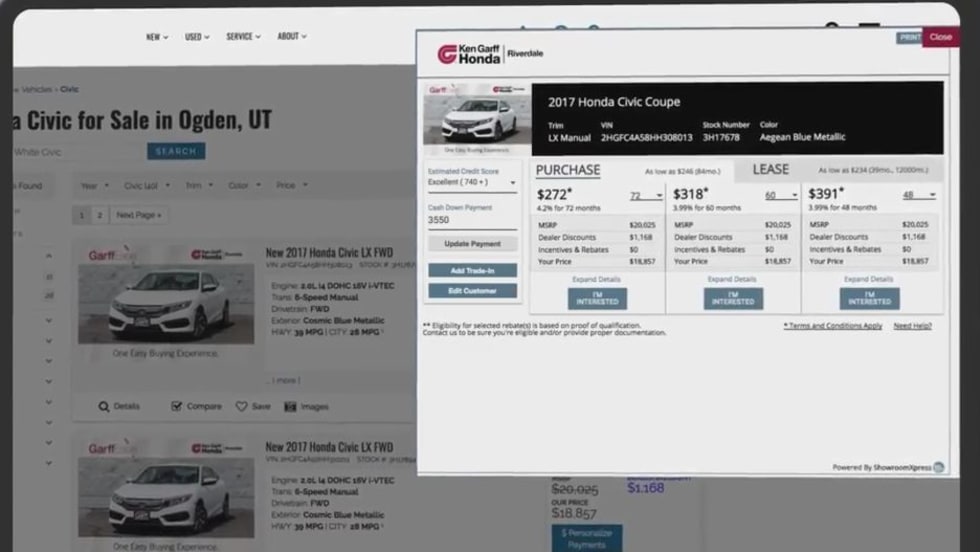Open the 48-month term dropdown
This screenshot has height=552, width=980.
(920, 196)
